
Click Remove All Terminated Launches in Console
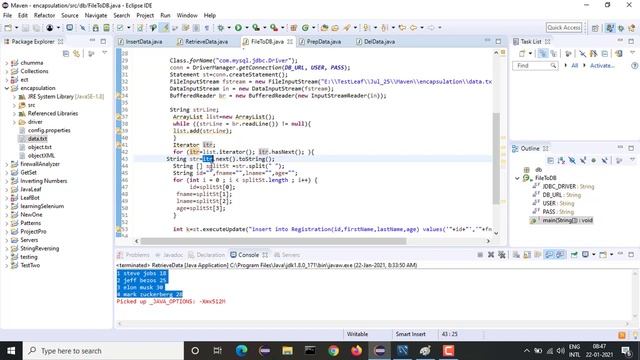pos(502,255)
